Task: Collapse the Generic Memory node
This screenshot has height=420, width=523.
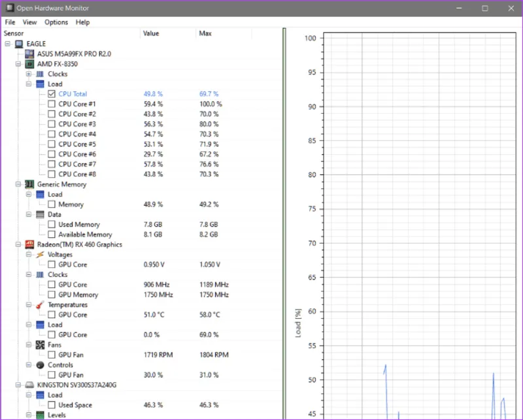Action: (18, 184)
